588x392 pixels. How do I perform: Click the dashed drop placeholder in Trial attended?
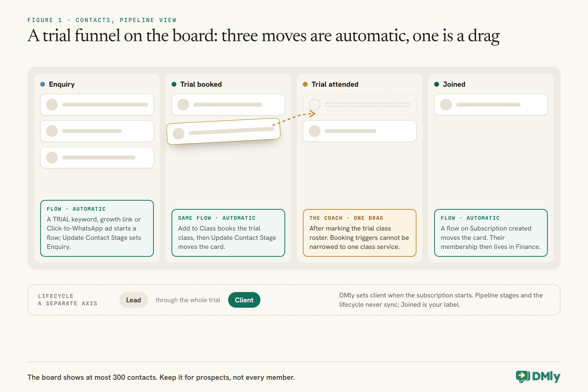click(x=359, y=105)
